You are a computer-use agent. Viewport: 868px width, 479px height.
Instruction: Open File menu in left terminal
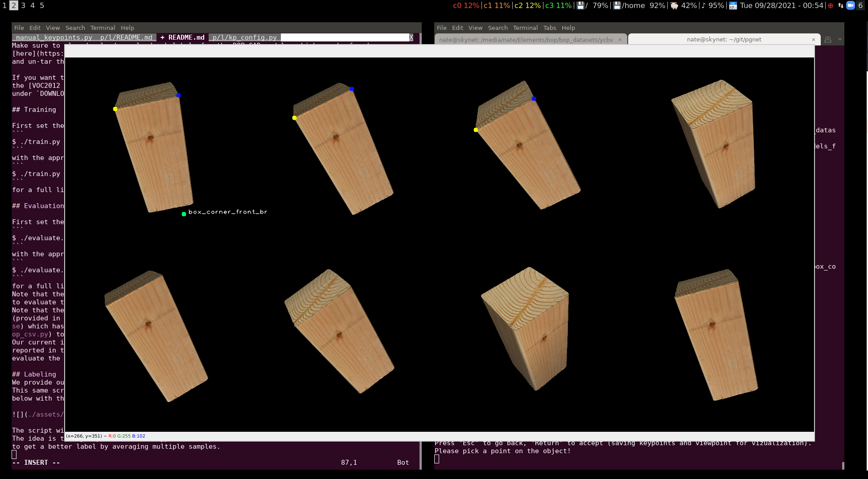click(x=19, y=28)
